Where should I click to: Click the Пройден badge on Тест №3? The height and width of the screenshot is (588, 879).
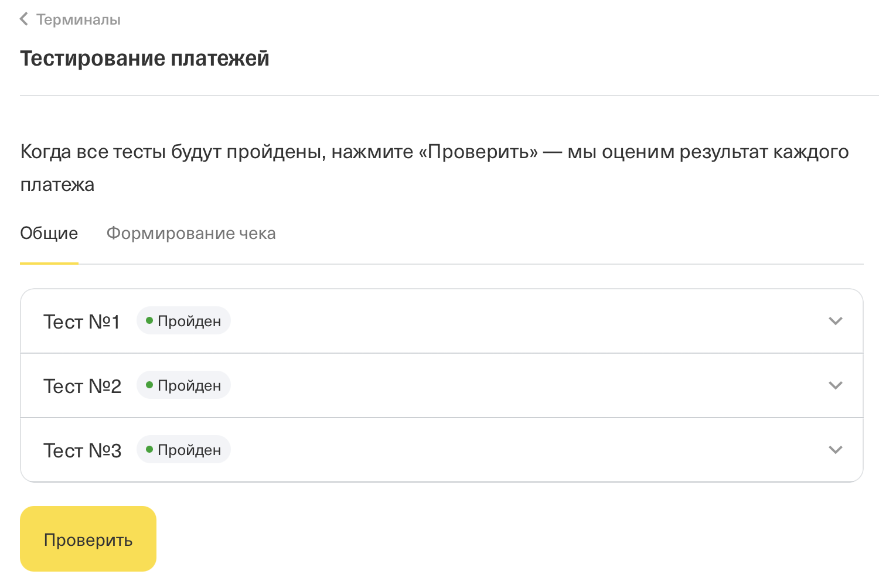pos(183,449)
